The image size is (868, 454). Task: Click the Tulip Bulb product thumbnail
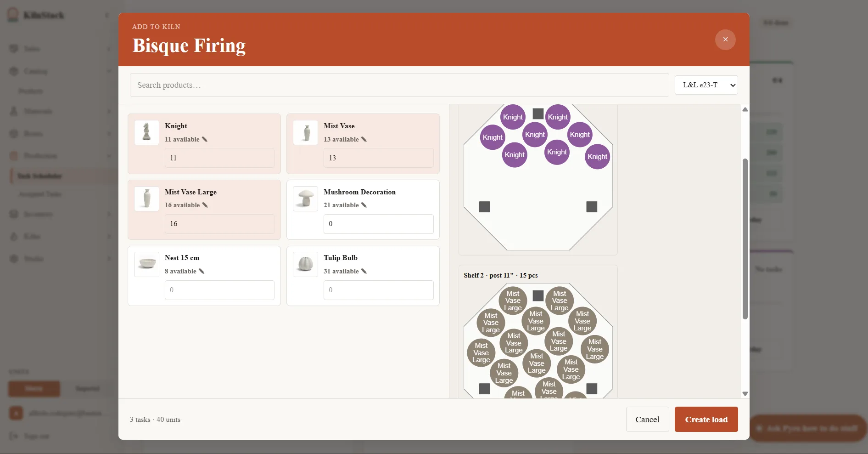(305, 264)
